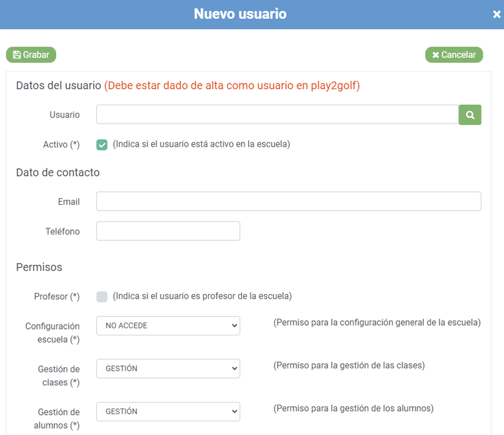Click the Profesor (*) label
The image size is (504, 435).
pyautogui.click(x=57, y=297)
